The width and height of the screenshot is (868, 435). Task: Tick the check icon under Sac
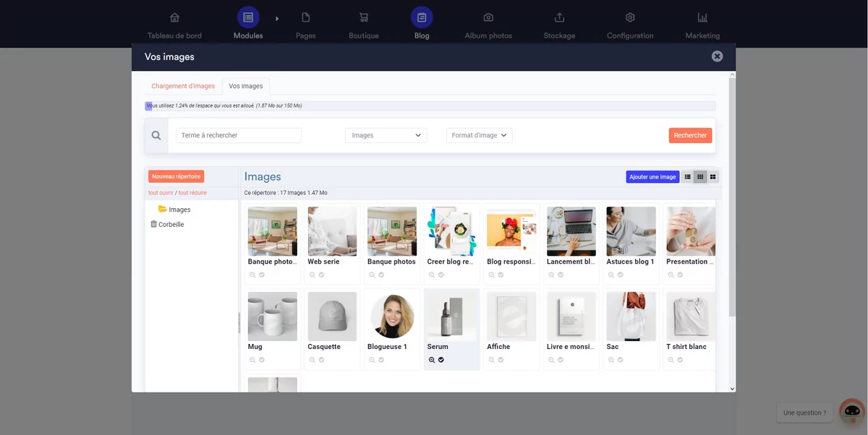(620, 360)
